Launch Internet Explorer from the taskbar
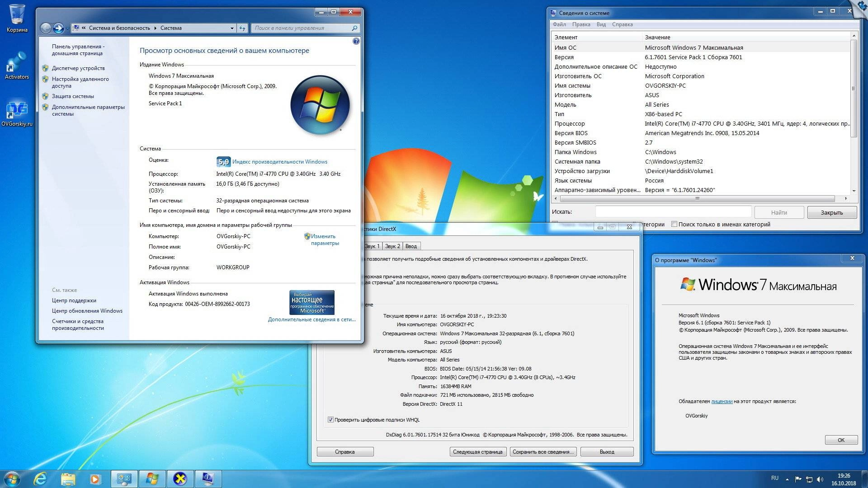This screenshot has width=868, height=488. [40, 479]
